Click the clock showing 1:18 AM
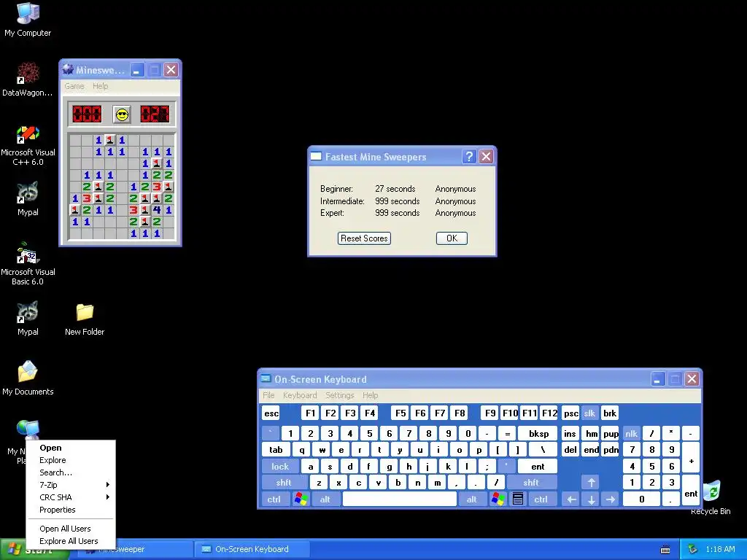 720,550
